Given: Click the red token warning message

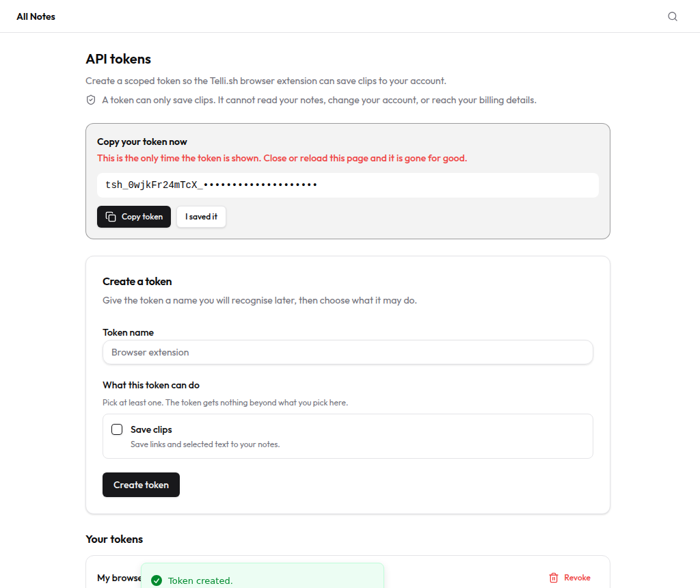Looking at the screenshot, I should [282, 158].
